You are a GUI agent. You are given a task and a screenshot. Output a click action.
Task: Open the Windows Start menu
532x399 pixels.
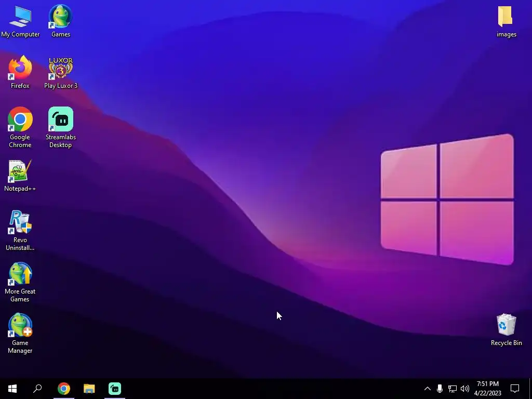point(12,389)
